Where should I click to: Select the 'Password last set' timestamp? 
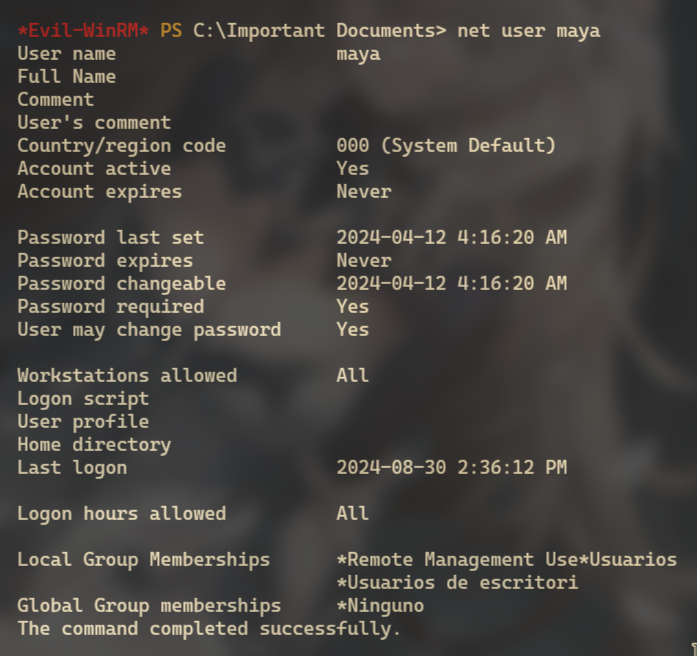(452, 237)
